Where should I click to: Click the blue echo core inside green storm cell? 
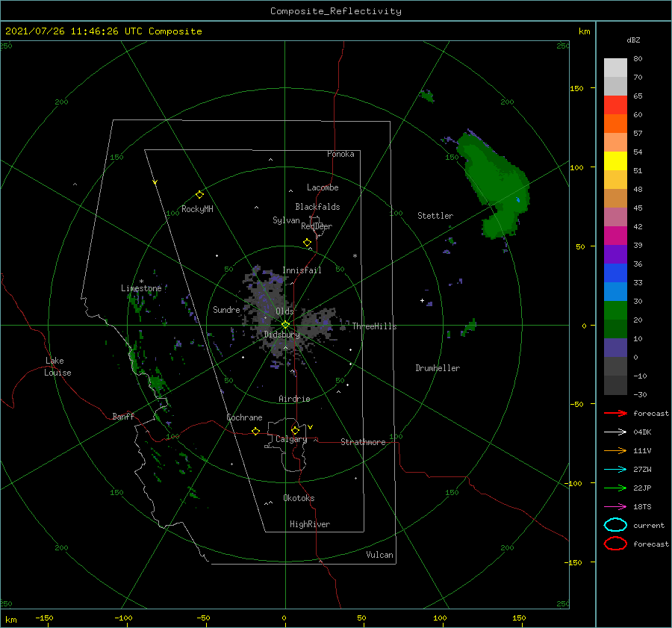[x=518, y=200]
